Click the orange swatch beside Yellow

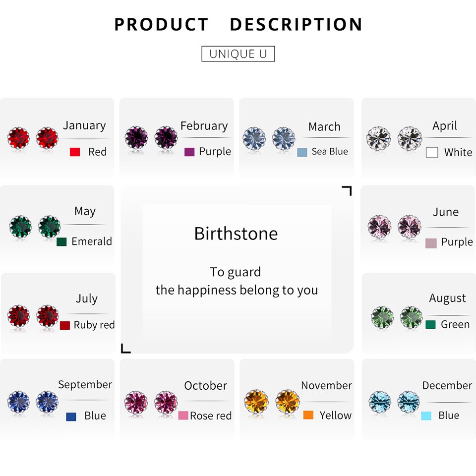tap(308, 415)
